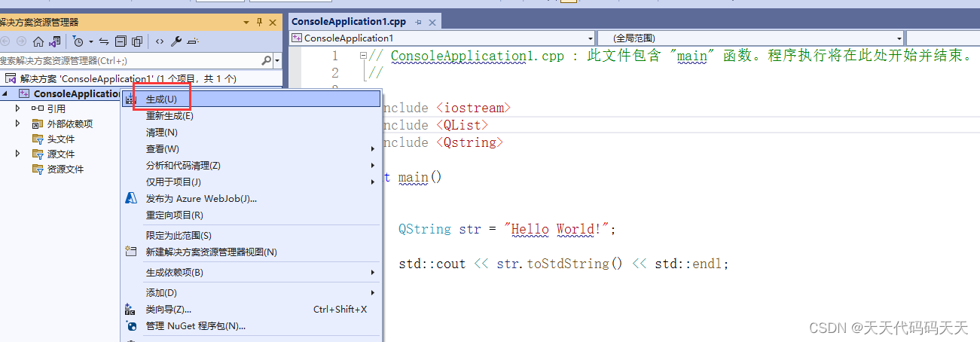Select 发布为 Azure WebJob(J)...
The height and width of the screenshot is (342, 980).
pos(251,198)
